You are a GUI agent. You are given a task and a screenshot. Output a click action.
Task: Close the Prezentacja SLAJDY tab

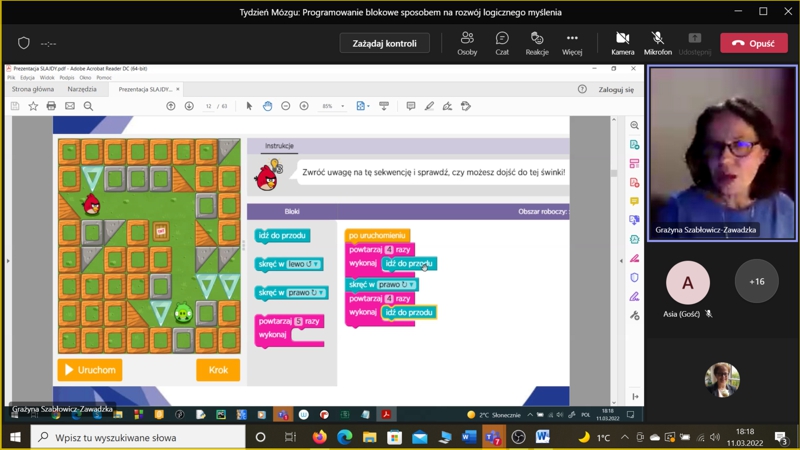coord(178,89)
